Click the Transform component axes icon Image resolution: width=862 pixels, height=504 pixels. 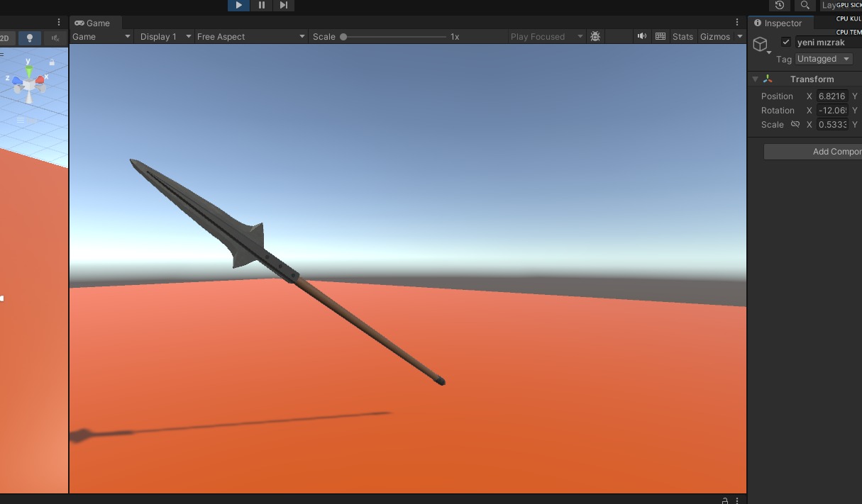coord(768,79)
